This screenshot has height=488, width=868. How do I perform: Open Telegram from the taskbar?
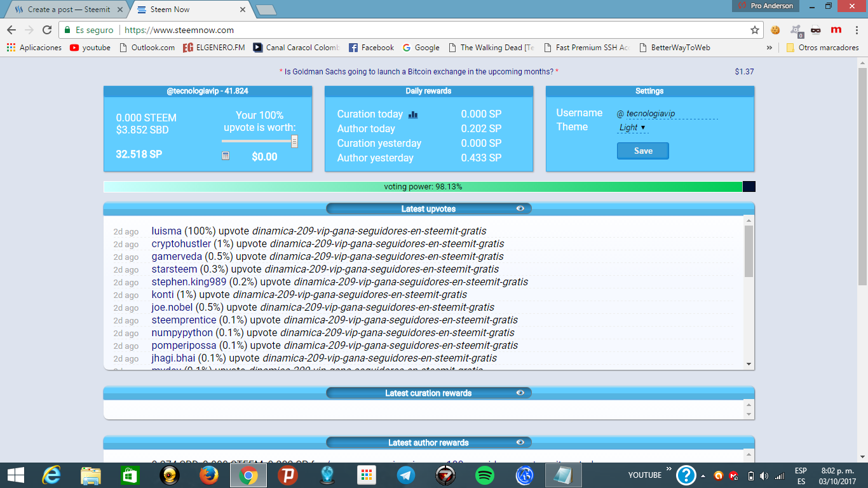(x=406, y=475)
